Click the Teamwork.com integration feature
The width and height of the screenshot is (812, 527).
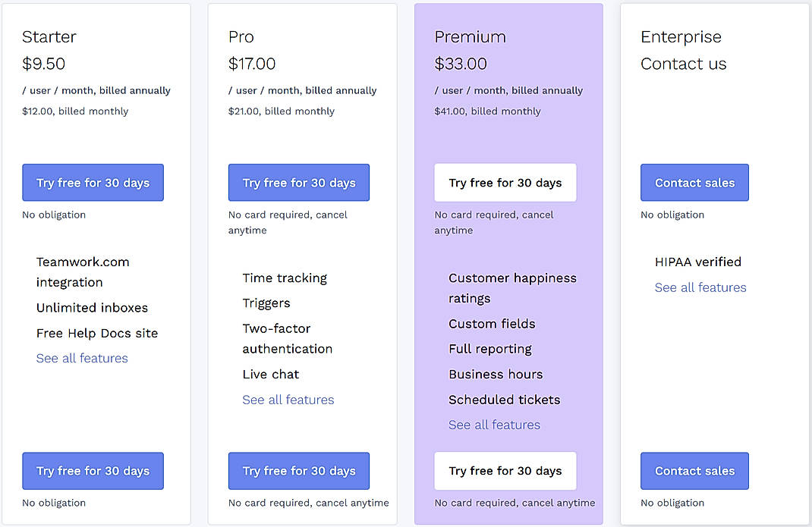83,271
